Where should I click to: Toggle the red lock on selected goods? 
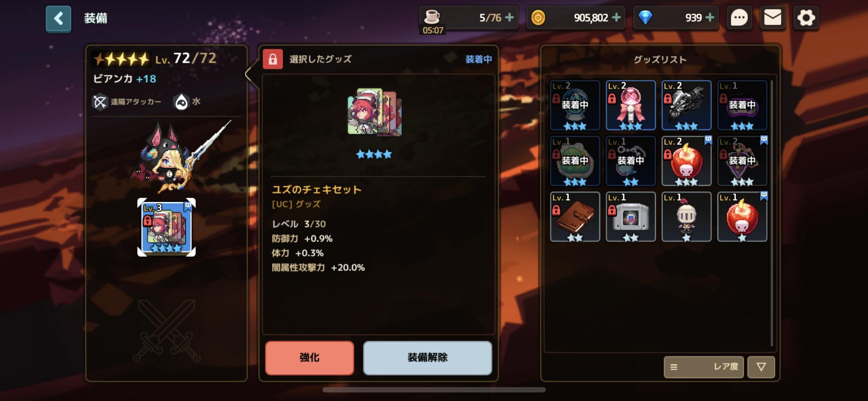(273, 59)
